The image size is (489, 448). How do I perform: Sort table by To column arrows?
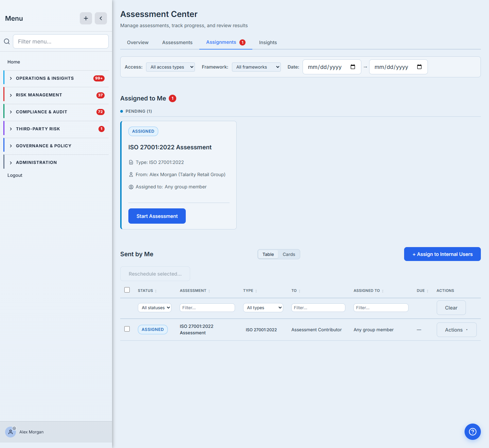(300, 291)
